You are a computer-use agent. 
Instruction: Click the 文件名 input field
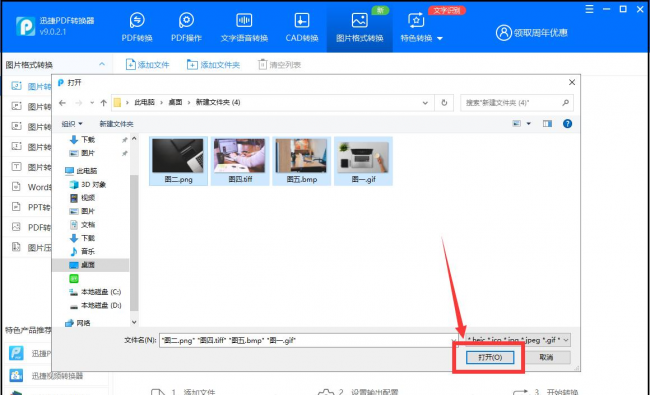pyautogui.click(x=308, y=340)
